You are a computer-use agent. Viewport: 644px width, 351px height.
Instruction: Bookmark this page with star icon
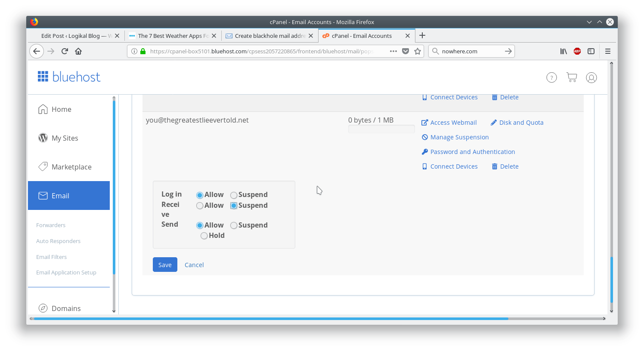coord(418,51)
